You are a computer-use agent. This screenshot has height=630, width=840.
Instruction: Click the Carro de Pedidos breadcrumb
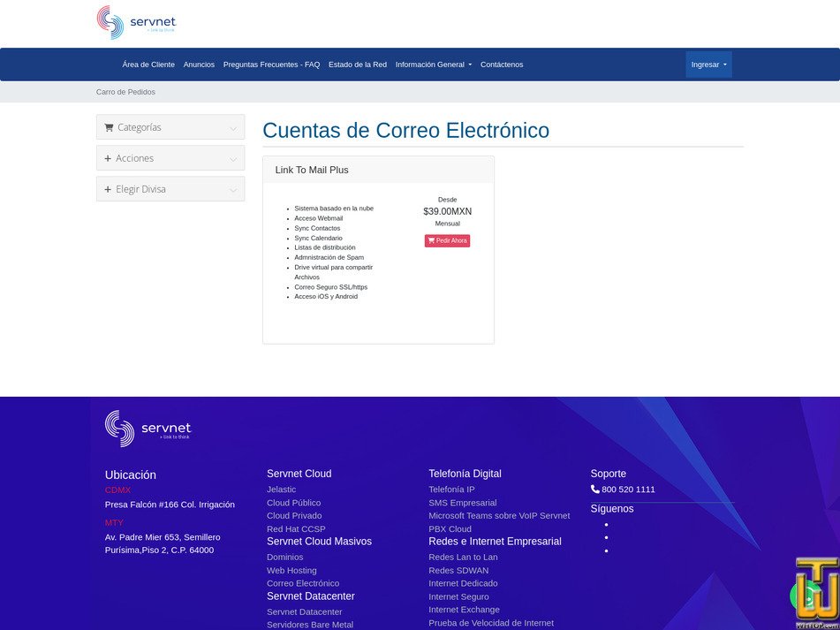126,92
